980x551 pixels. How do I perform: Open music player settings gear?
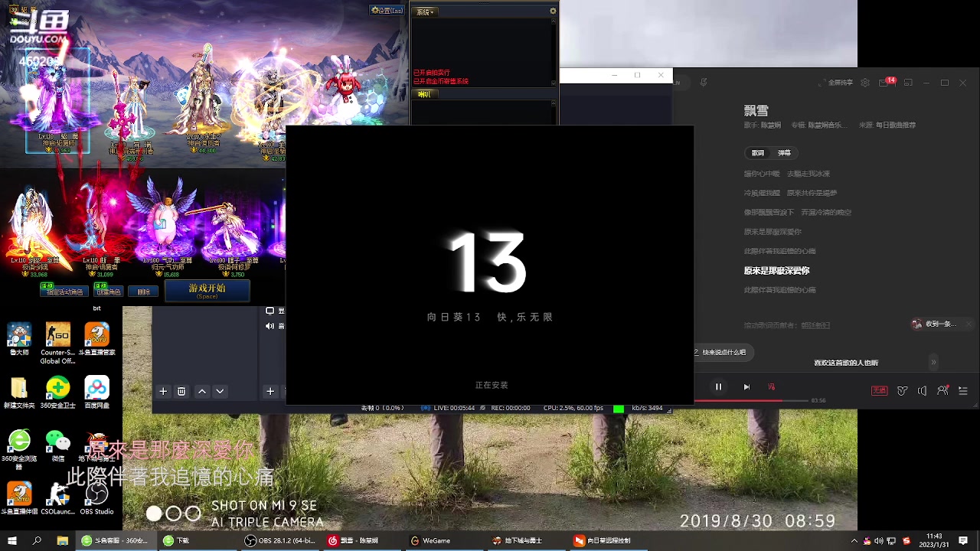(x=865, y=83)
